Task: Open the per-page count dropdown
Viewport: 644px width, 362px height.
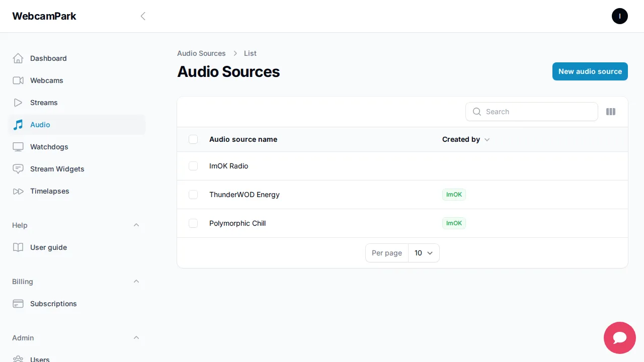Action: 424,253
